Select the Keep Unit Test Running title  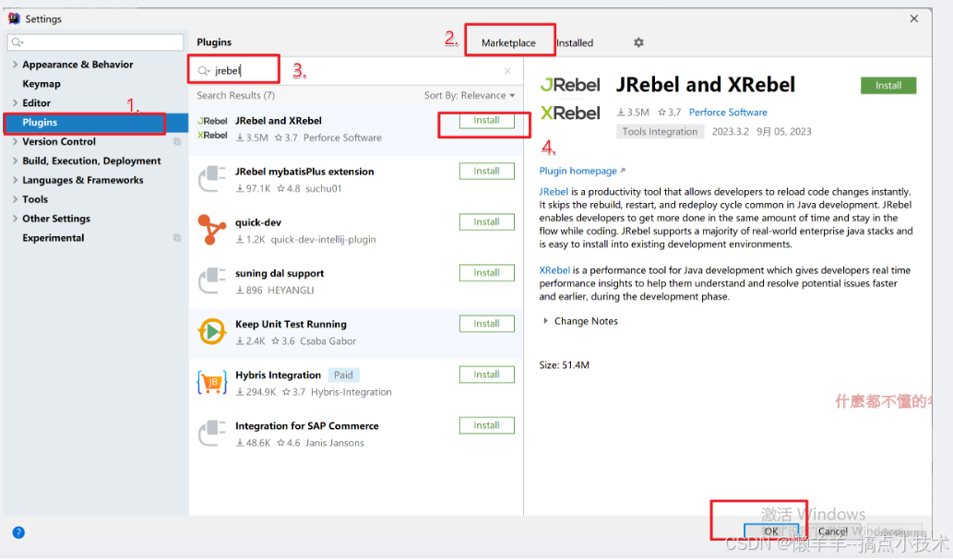click(x=292, y=325)
